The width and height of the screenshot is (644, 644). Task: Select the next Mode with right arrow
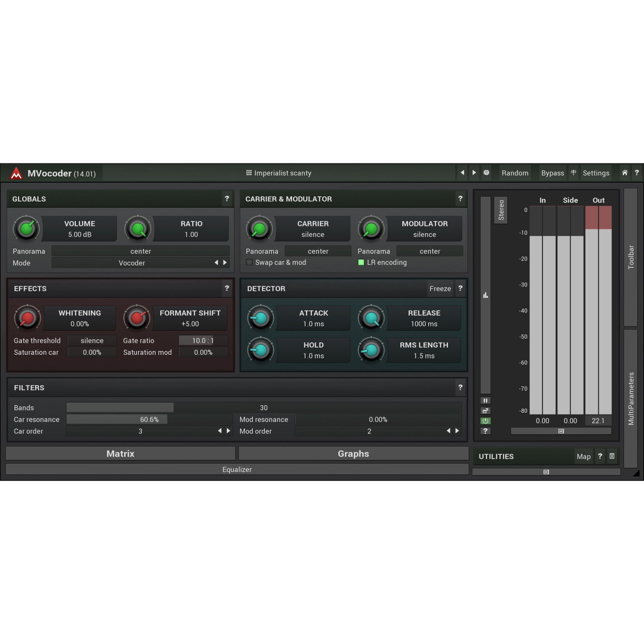225,263
